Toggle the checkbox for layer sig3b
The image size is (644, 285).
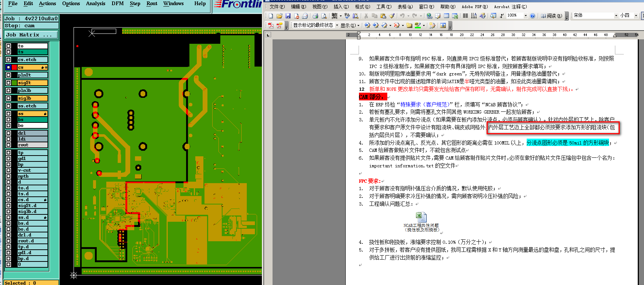coord(8,98)
